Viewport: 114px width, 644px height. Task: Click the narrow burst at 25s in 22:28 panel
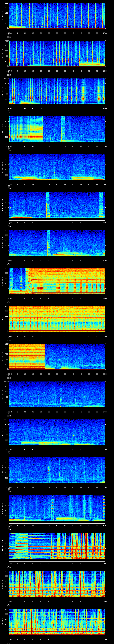(x=49, y=470)
